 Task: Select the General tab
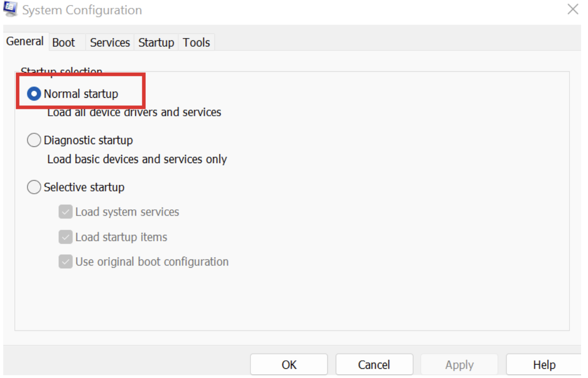(25, 43)
